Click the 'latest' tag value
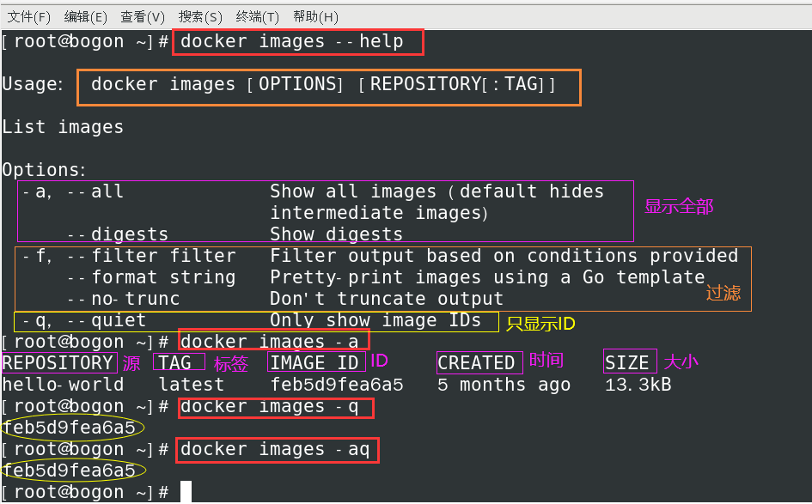This screenshot has height=504, width=812. 191,385
